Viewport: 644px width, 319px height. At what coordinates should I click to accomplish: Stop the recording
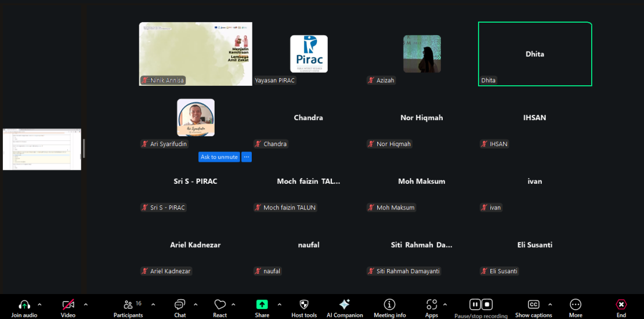(487, 304)
